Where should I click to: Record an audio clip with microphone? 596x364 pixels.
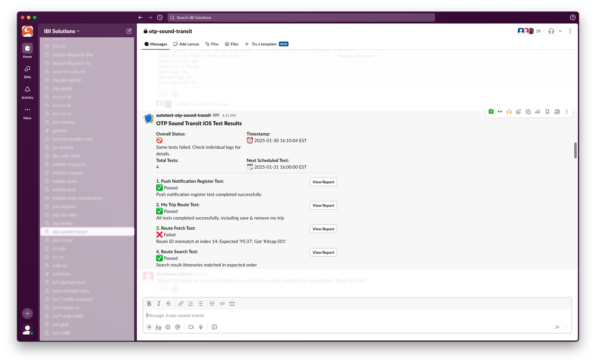(x=201, y=327)
